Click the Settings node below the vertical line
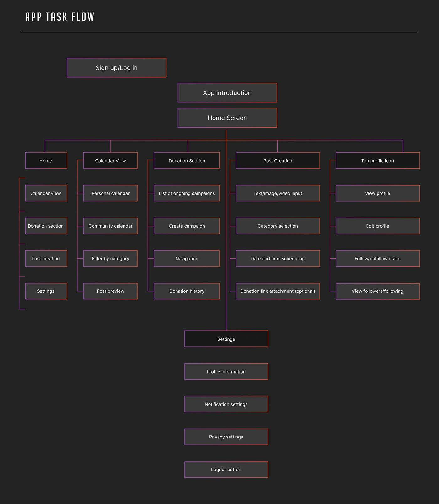439x504 pixels. click(226, 339)
